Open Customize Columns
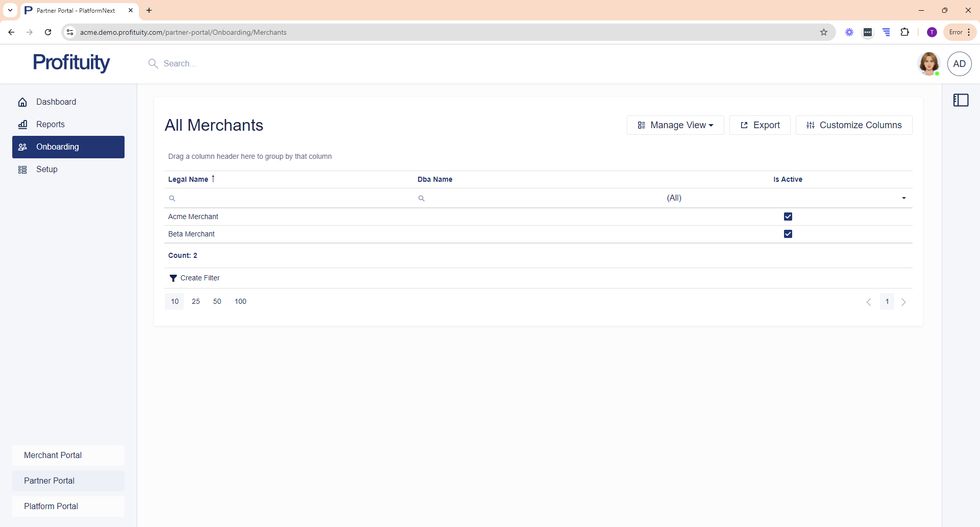The height and width of the screenshot is (527, 980). point(853,125)
